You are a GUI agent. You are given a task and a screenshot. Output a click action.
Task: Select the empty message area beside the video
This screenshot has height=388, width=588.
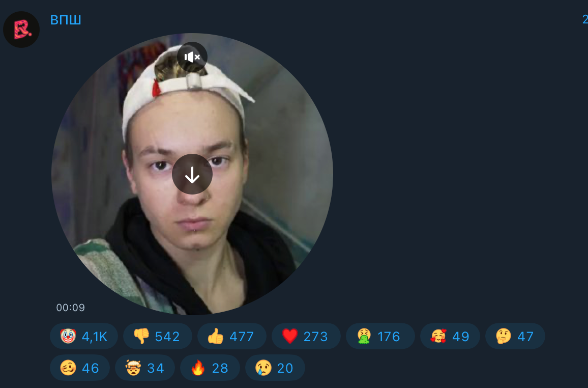click(457, 173)
